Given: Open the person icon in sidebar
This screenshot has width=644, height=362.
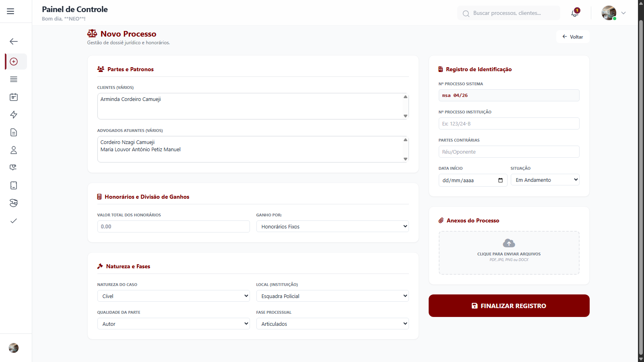Looking at the screenshot, I should tap(14, 150).
